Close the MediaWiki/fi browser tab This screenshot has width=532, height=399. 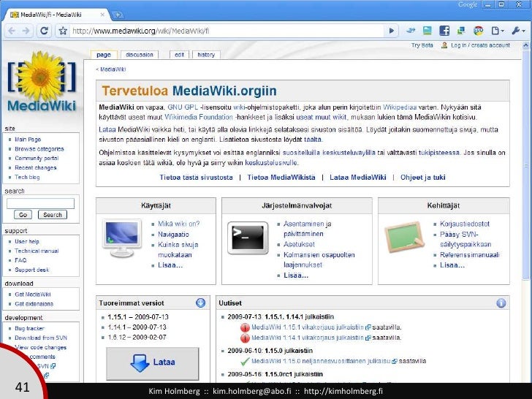tap(102, 15)
